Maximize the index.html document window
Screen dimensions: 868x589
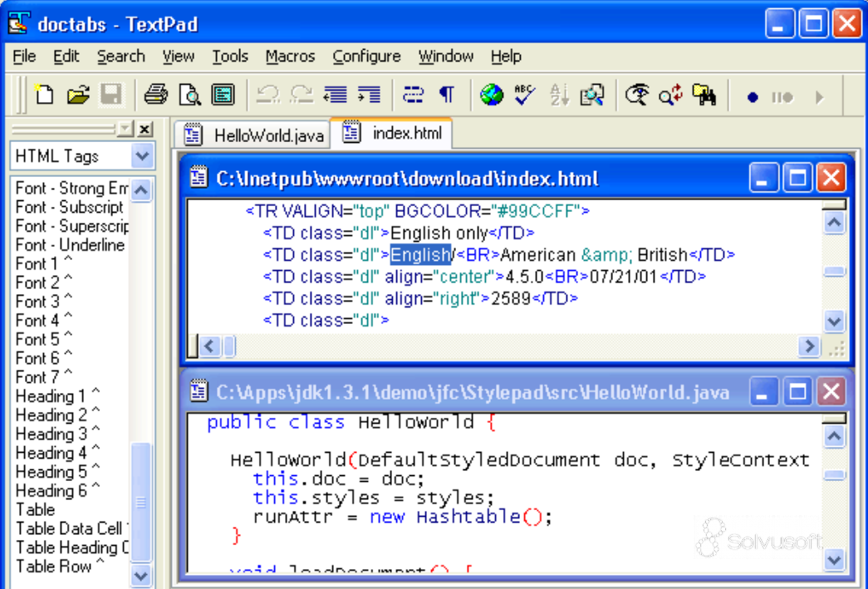click(x=797, y=179)
